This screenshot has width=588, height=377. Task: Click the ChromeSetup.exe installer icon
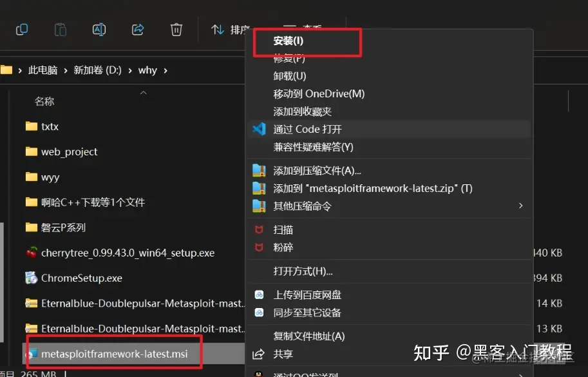click(32, 278)
